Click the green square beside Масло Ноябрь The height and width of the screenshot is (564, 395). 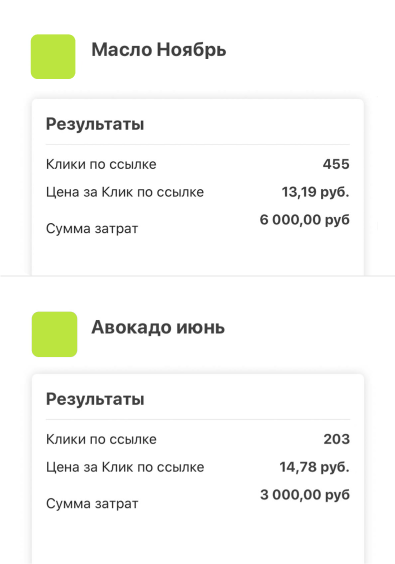point(53,56)
